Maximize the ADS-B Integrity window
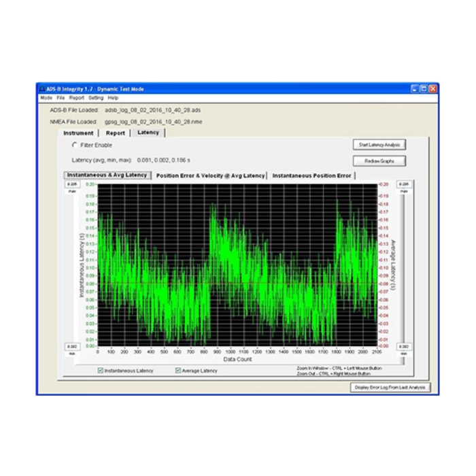The width and height of the screenshot is (476, 476). tap(424, 88)
